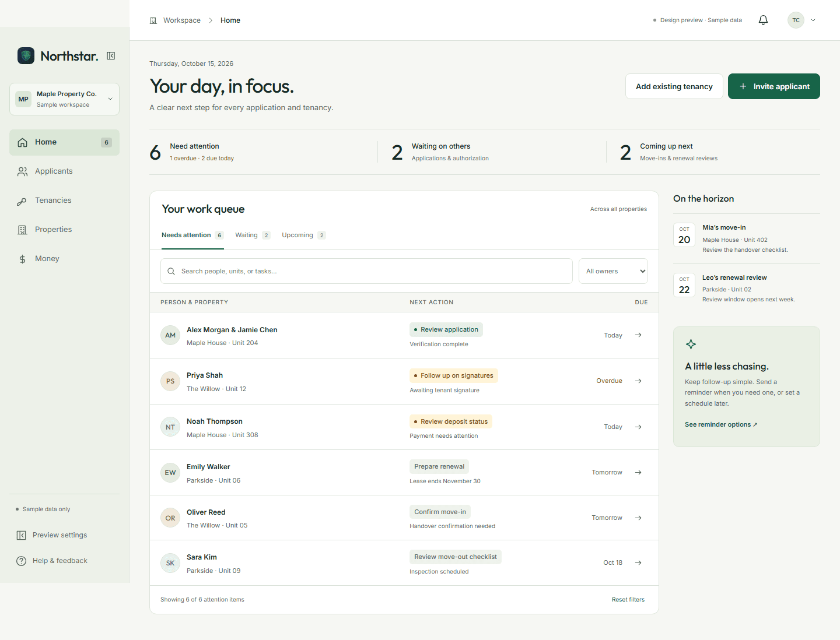Viewport: 840px width, 640px height.
Task: Click the Applicants people icon
Action: 22,171
